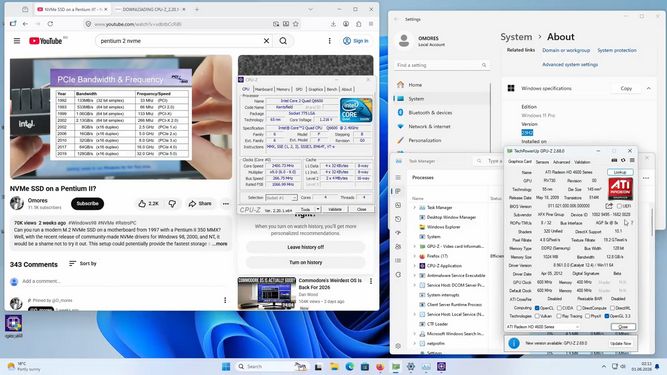Click CPU-Z Validate button

[x=335, y=210]
